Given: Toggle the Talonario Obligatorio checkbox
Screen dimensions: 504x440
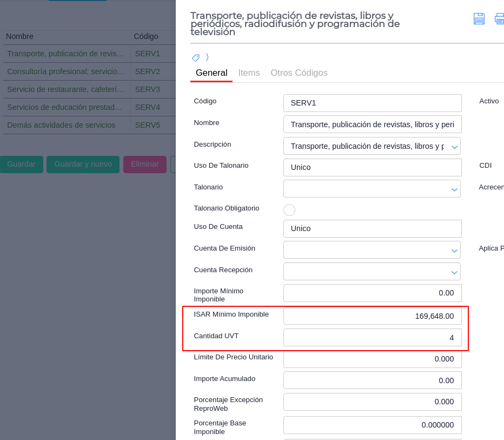Looking at the screenshot, I should point(289,210).
